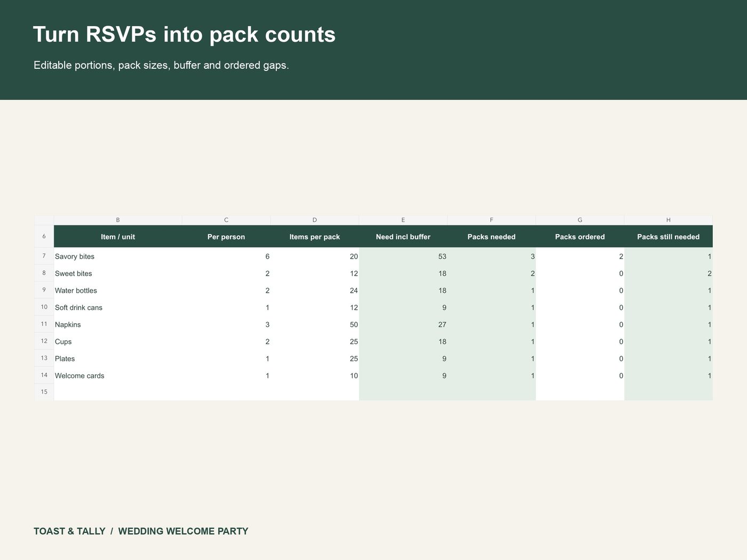Viewport: 747px width, 560px height.
Task: Click the "Packs ordered" header cell
Action: pyautogui.click(x=580, y=237)
